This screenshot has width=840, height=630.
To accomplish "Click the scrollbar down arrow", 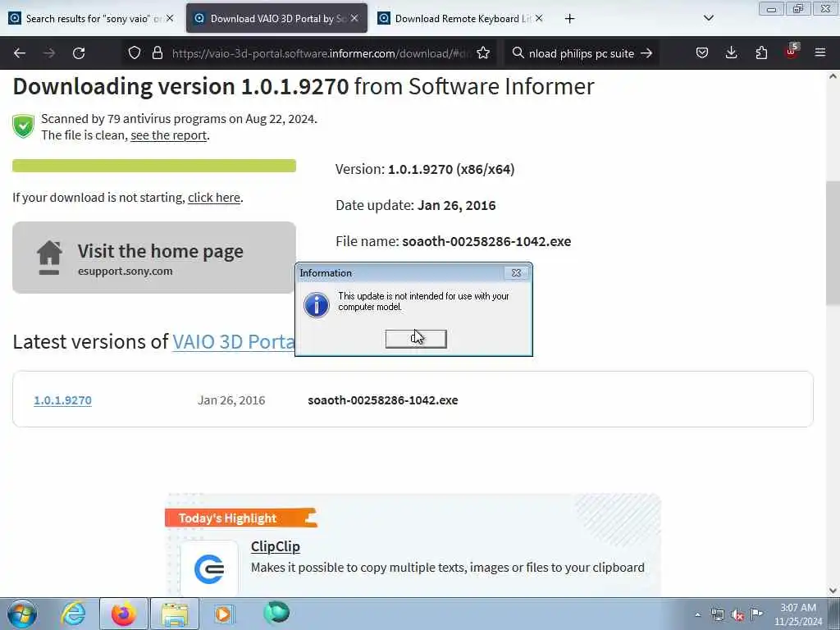I will pyautogui.click(x=833, y=591).
